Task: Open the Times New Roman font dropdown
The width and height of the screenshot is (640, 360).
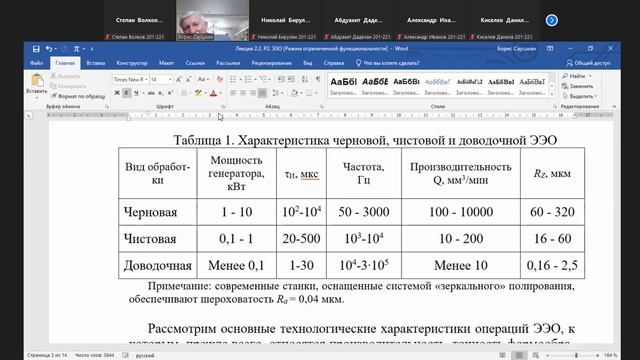Action: click(146, 80)
